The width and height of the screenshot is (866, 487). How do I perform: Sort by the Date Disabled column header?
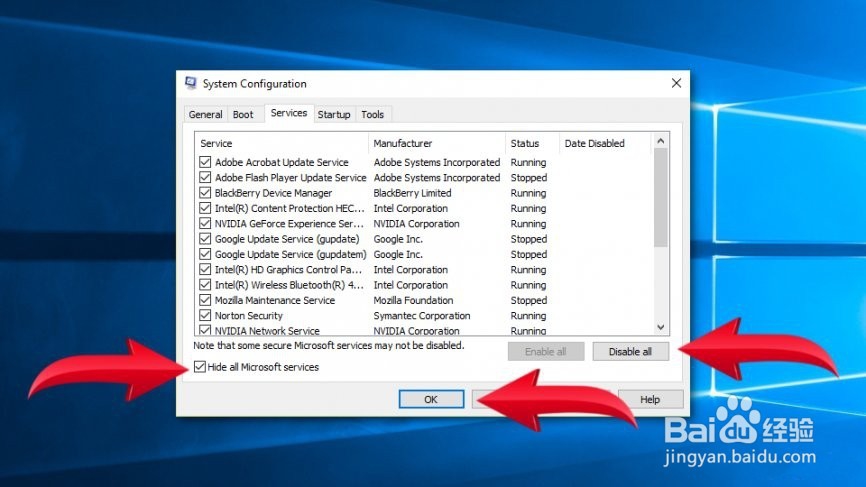coord(605,143)
